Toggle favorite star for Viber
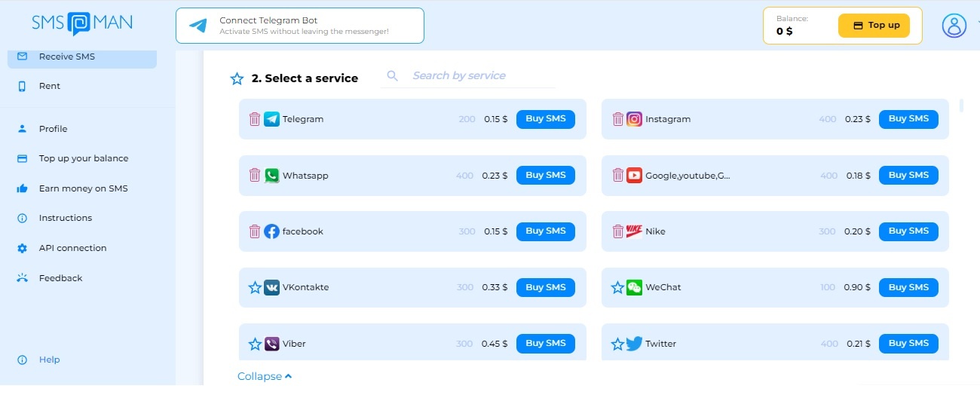The width and height of the screenshot is (980, 398). point(255,344)
